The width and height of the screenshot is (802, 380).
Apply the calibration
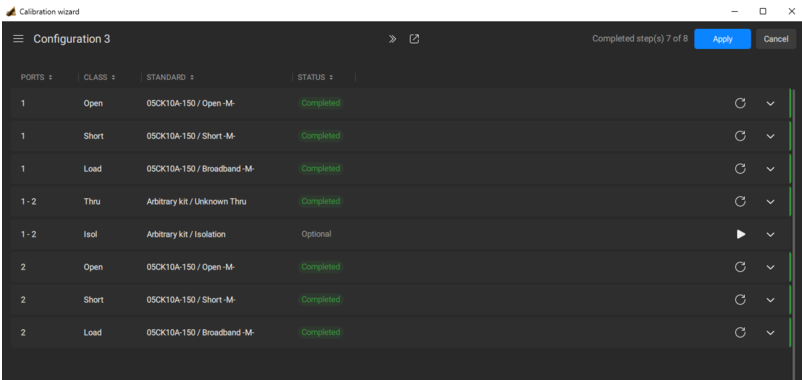click(x=722, y=39)
